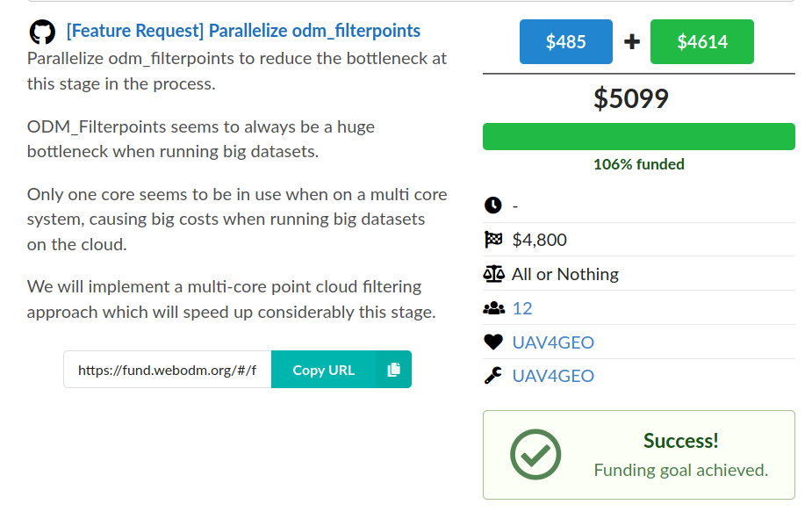Click the clipboard copy icon
The image size is (812, 526).
pos(393,370)
